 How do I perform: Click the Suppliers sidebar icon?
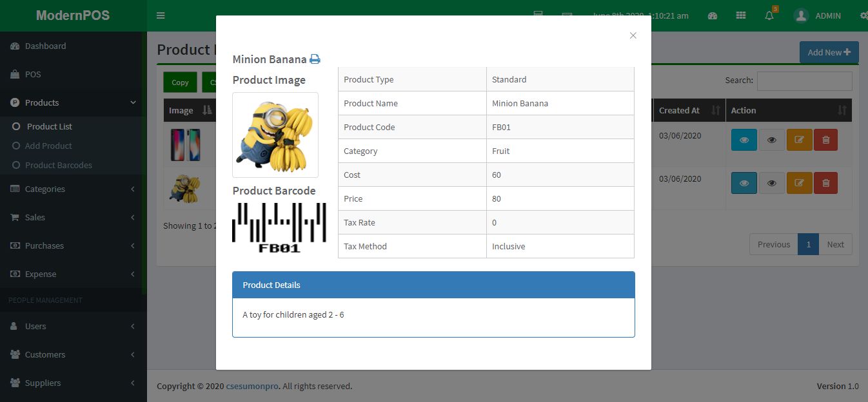click(x=15, y=383)
